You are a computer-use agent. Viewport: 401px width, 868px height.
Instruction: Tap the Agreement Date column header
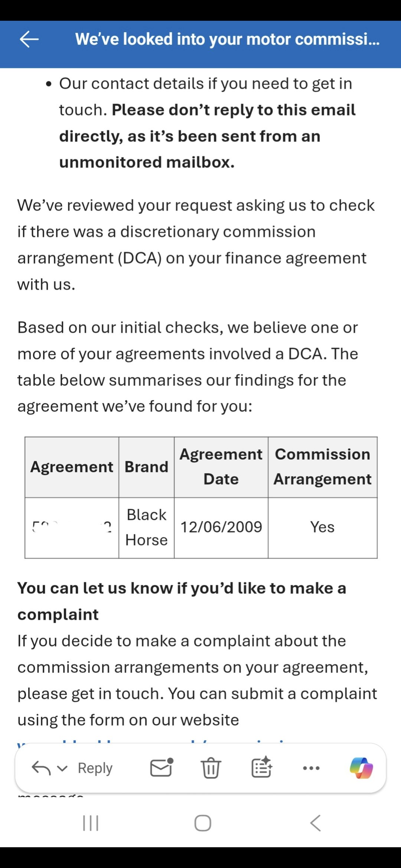[221, 467]
